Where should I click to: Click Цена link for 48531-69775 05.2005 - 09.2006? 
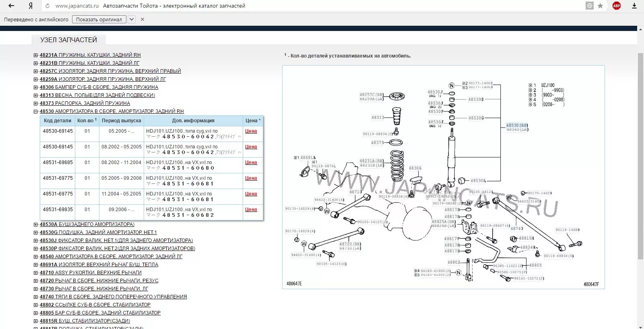coord(251,178)
